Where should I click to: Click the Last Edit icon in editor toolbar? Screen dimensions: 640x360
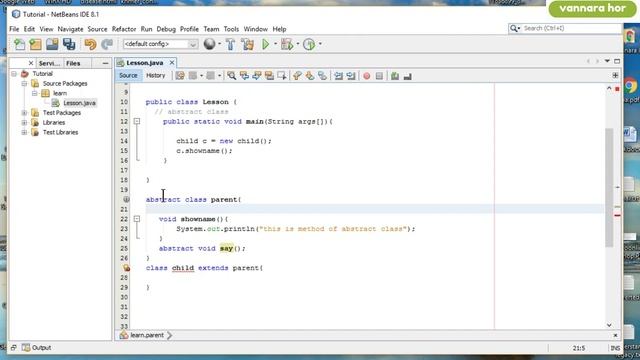[x=180, y=76]
